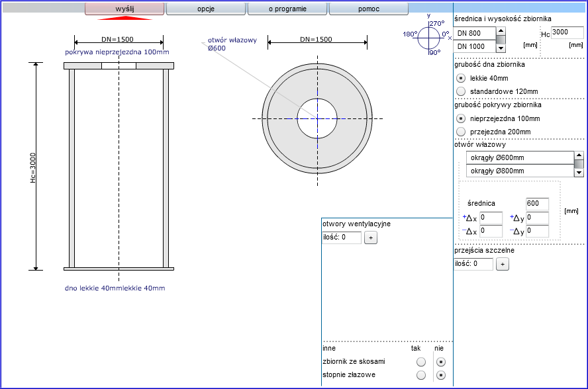Screen dimensions: 588x389
Task: Click the −Δy offset field
Action: click(538, 231)
